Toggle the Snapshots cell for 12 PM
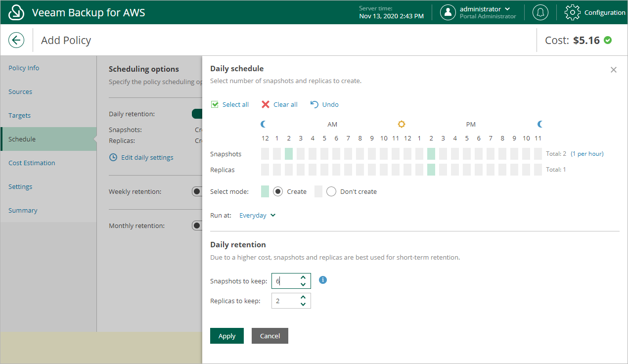Image resolution: width=628 pixels, height=364 pixels. (x=407, y=154)
